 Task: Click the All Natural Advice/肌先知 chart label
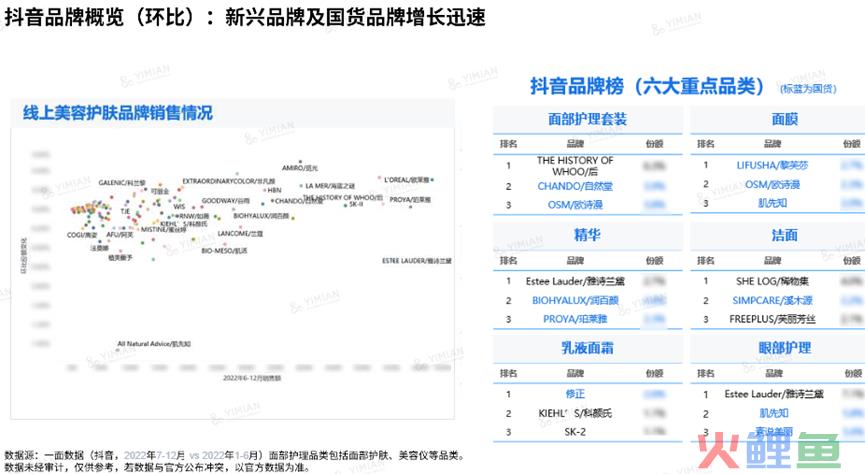tap(154, 344)
